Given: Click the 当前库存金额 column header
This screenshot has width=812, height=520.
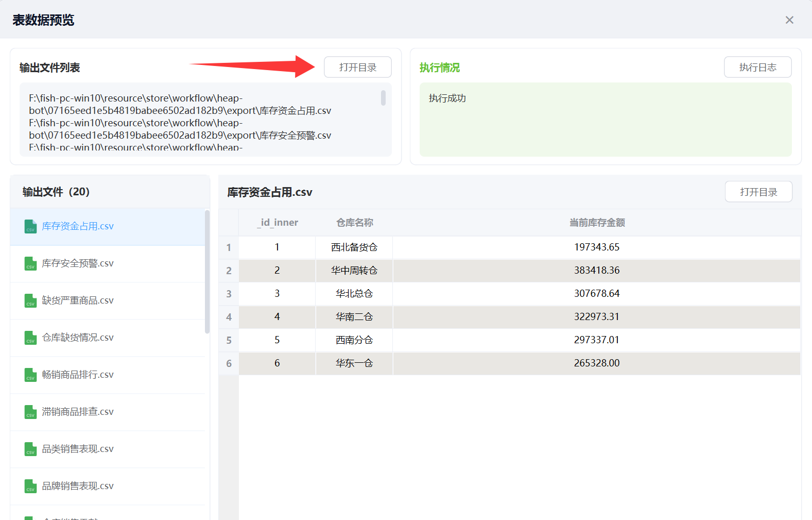Looking at the screenshot, I should [597, 223].
